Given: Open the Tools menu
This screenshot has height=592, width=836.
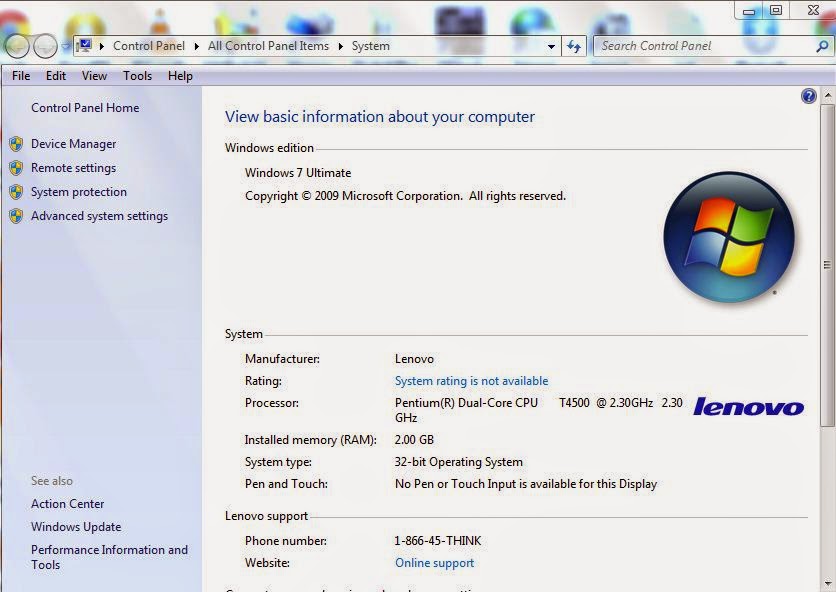Looking at the screenshot, I should click(x=138, y=76).
